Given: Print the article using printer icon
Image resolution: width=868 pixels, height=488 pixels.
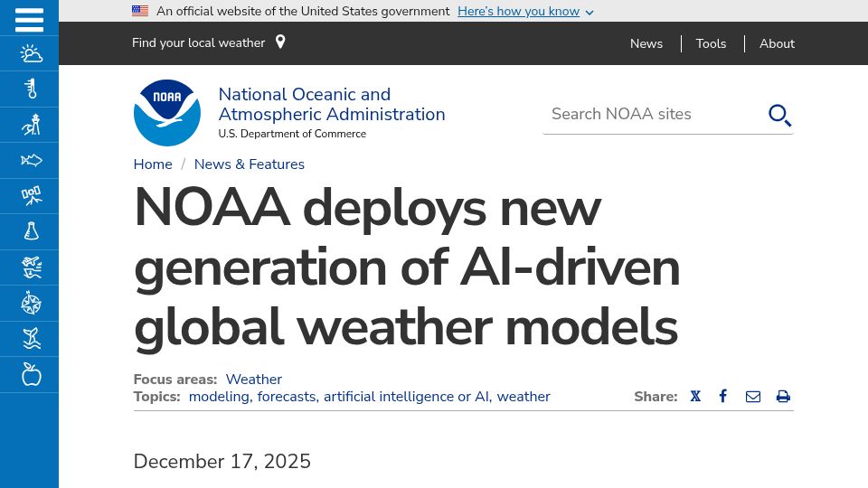Looking at the screenshot, I should pos(783,397).
